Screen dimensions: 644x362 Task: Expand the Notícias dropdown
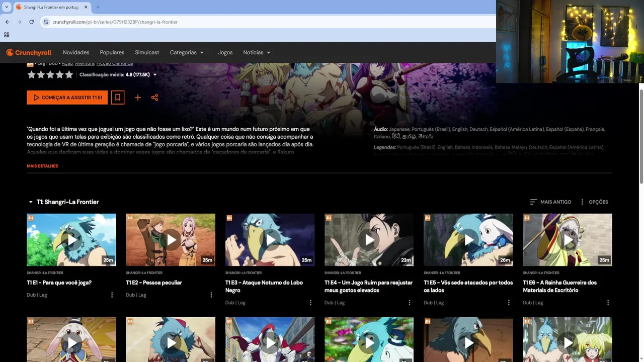coord(257,52)
